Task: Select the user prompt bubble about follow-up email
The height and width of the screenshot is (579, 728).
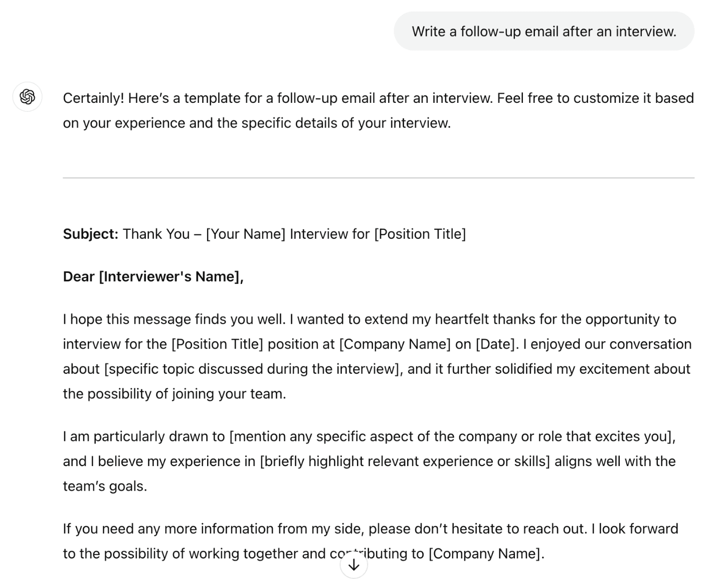Action: [544, 31]
